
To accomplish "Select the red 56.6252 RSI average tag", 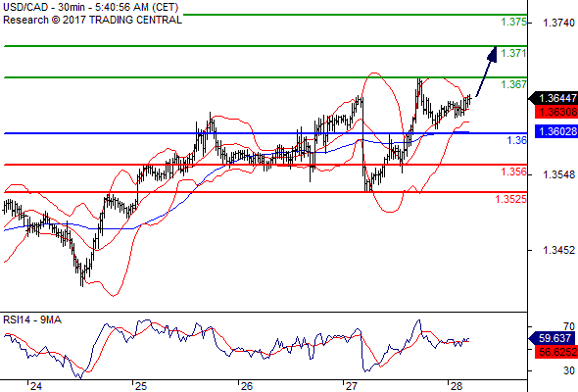I will 556,352.
